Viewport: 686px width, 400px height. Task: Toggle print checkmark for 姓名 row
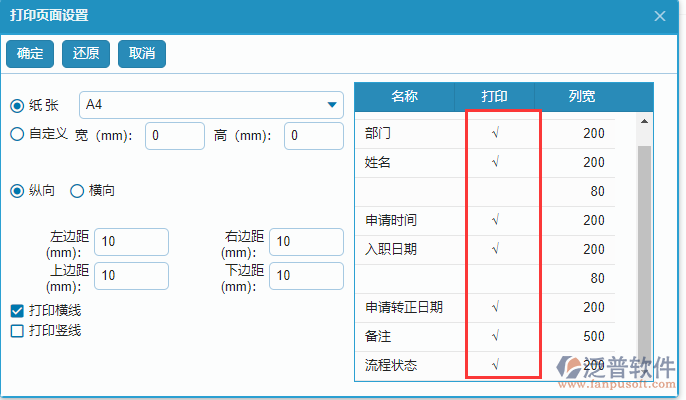tap(495, 162)
